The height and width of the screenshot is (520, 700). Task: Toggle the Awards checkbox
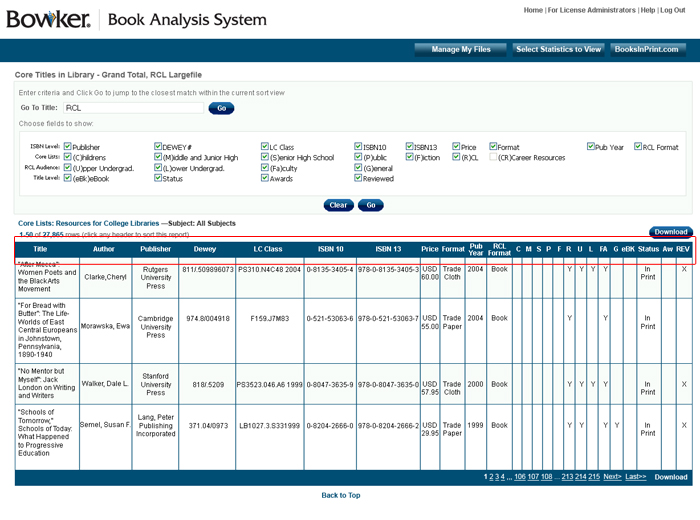(265, 178)
